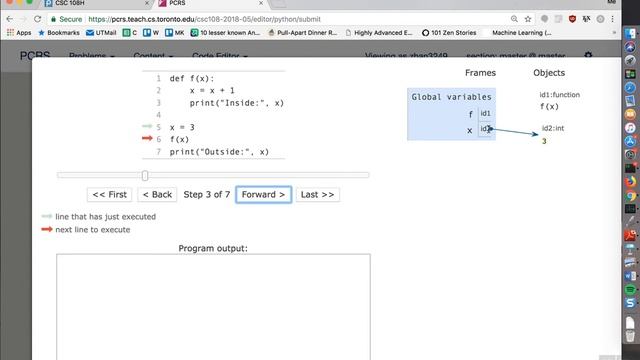Open the '10 lesser known An...' bookmark
This screenshot has height=360, width=640.
point(225,33)
